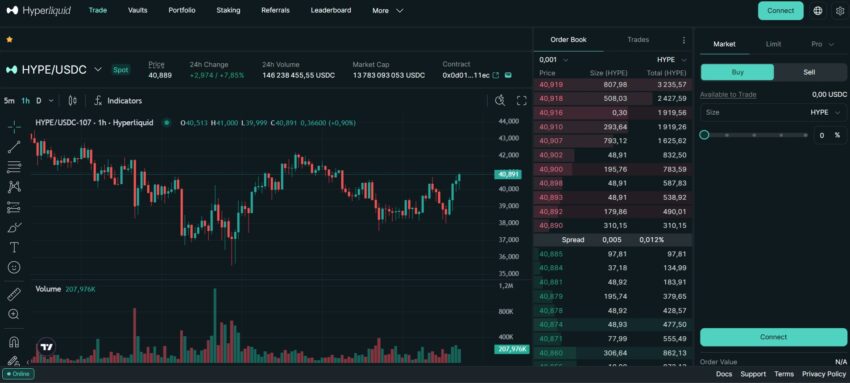
Task: Open the Size currency HYPE dropdown
Action: tap(826, 112)
